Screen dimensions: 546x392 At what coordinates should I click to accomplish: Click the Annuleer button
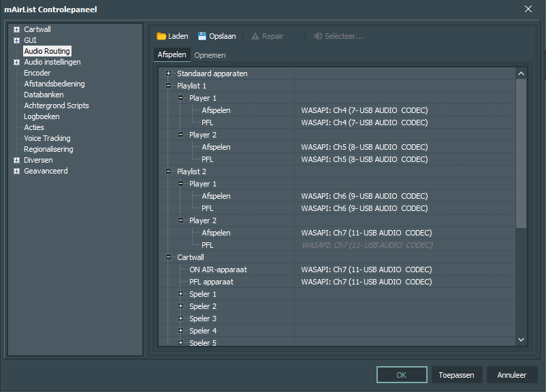[x=511, y=375]
